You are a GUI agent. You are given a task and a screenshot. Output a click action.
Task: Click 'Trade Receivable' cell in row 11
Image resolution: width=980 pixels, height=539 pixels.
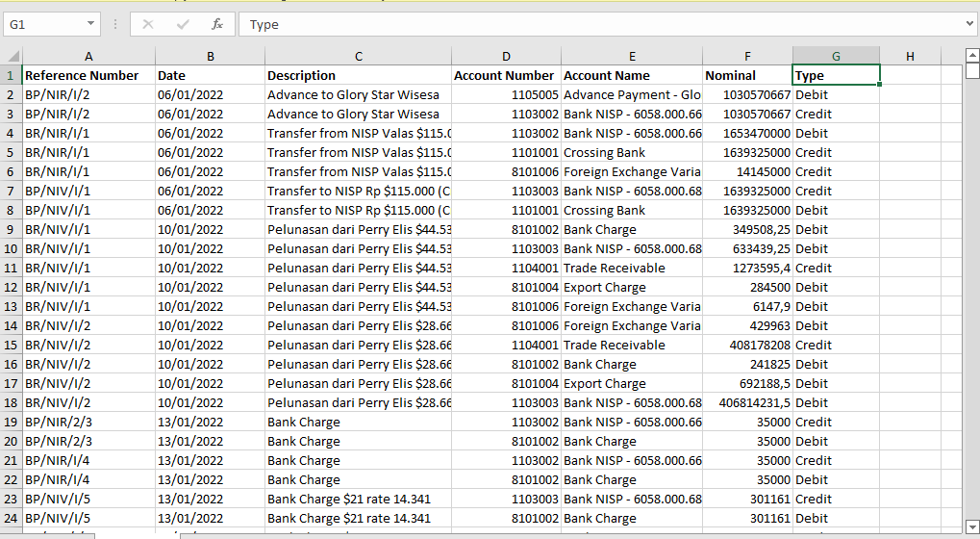pos(632,269)
